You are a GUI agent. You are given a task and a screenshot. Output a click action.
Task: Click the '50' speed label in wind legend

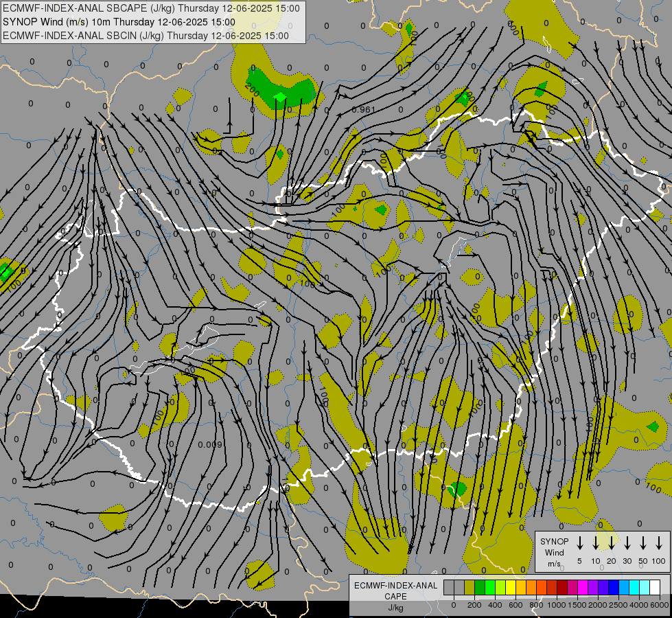tap(643, 561)
